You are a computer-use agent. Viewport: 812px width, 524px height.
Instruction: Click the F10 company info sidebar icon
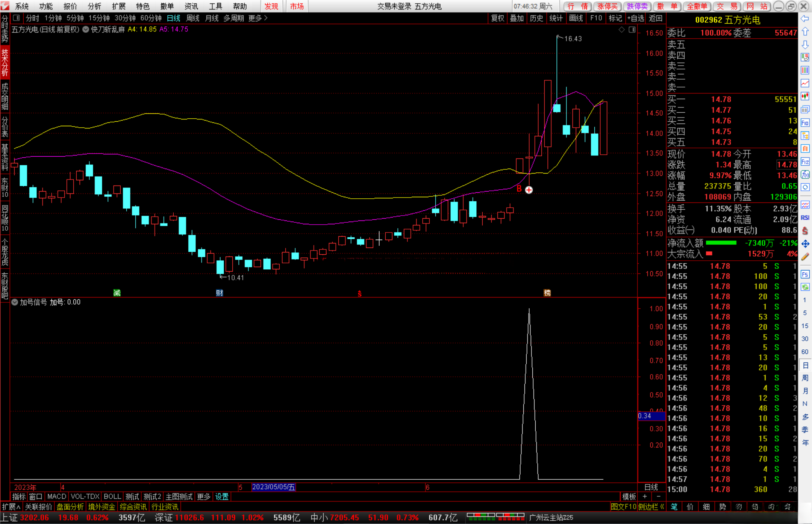805,123
